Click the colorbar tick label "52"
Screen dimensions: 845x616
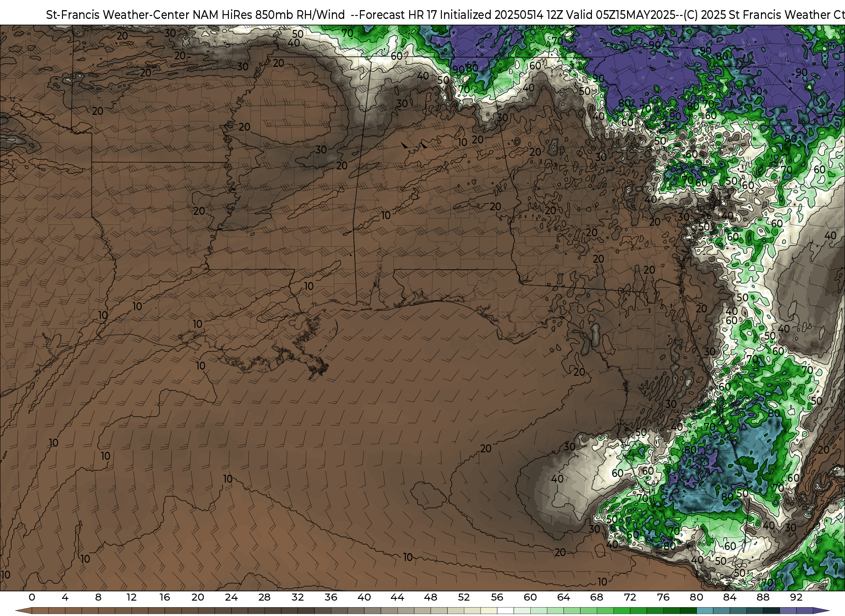pyautogui.click(x=464, y=598)
